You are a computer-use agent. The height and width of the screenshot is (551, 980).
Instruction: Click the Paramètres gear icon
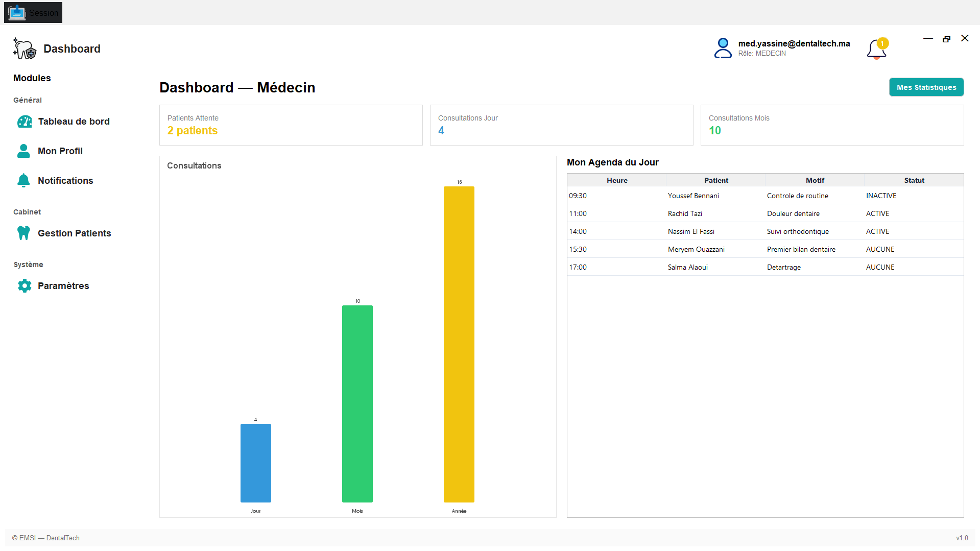pyautogui.click(x=25, y=286)
